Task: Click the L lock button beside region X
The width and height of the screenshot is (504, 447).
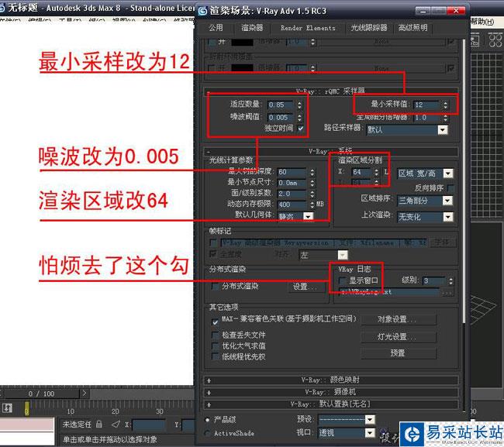Action: click(386, 172)
